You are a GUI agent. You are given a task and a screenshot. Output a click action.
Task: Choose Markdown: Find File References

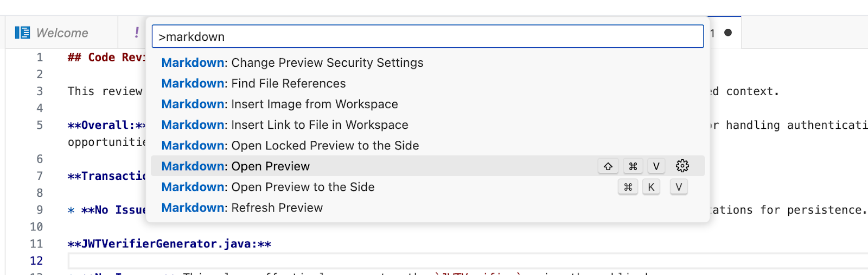tap(253, 84)
